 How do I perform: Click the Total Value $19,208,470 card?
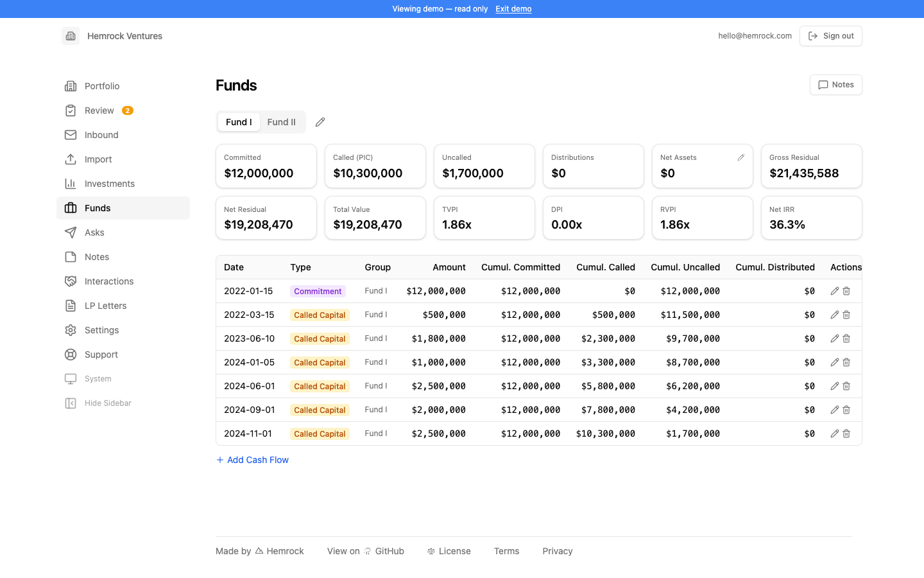[x=375, y=218]
